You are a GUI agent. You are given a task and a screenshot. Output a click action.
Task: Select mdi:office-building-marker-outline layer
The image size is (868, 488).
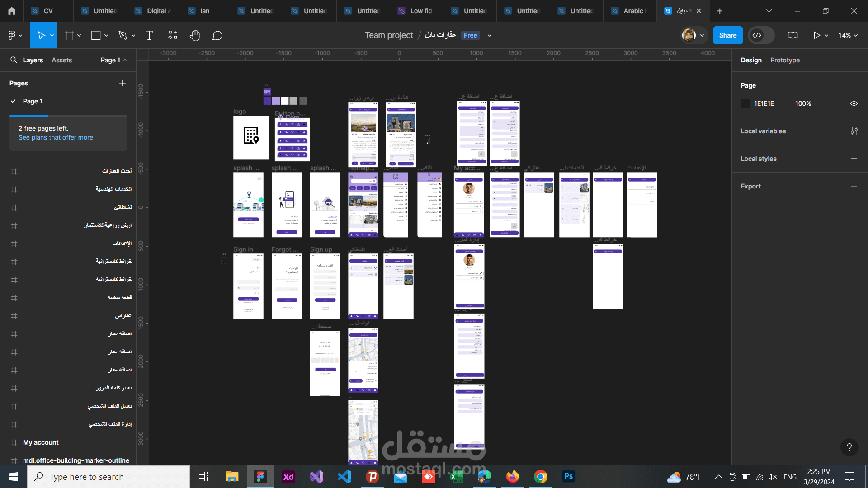pos(76,460)
